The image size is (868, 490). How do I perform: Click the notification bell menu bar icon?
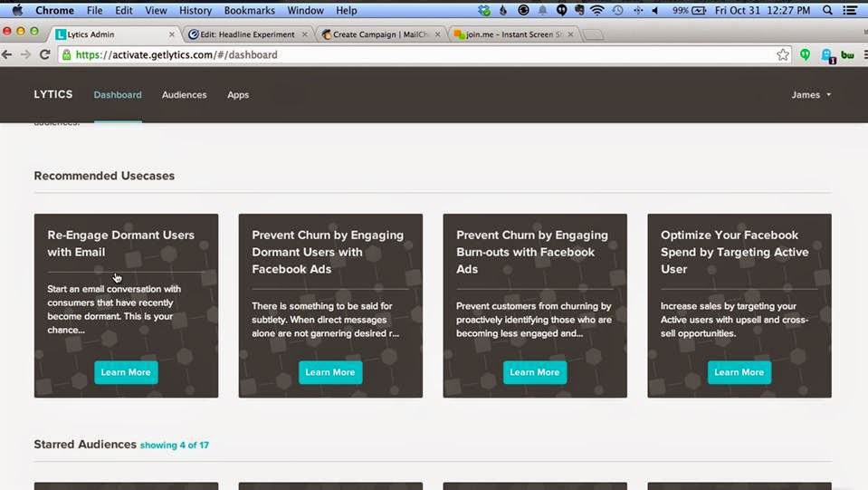point(542,10)
